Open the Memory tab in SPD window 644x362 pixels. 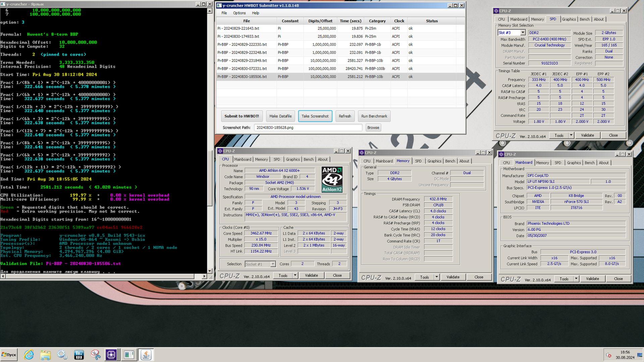(537, 19)
